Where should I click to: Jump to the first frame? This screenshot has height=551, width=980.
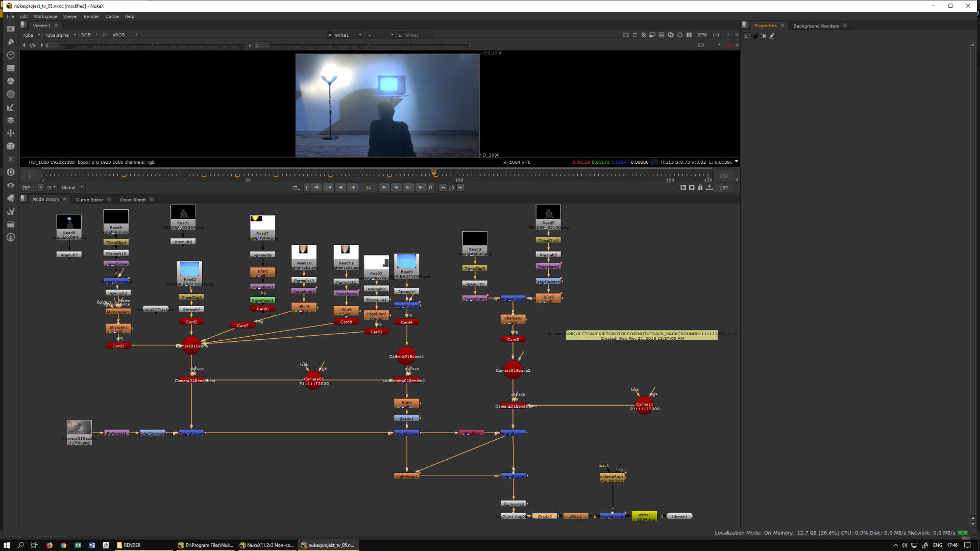click(316, 188)
